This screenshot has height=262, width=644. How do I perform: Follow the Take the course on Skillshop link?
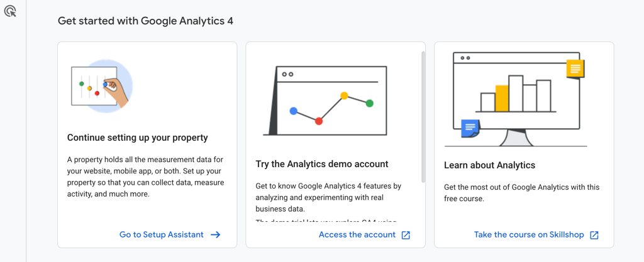point(530,235)
